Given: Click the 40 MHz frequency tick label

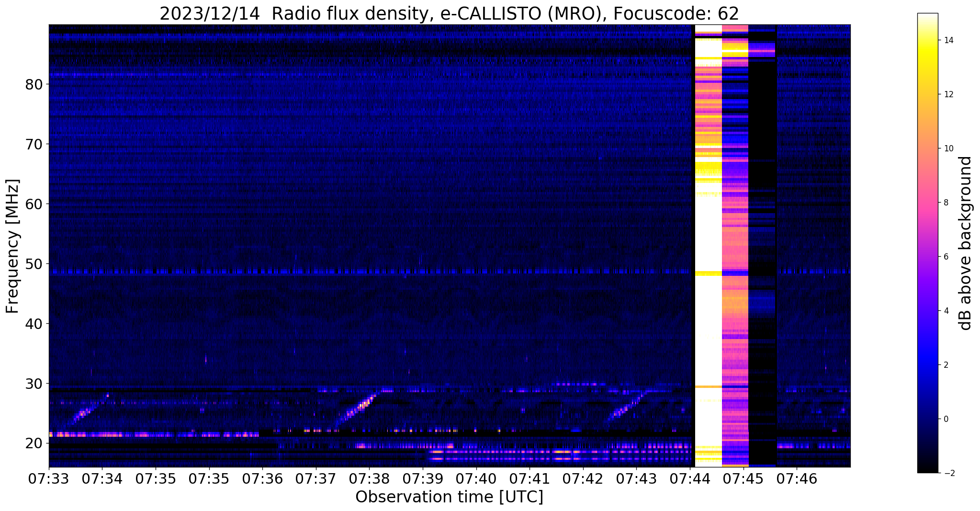Looking at the screenshot, I should (34, 324).
